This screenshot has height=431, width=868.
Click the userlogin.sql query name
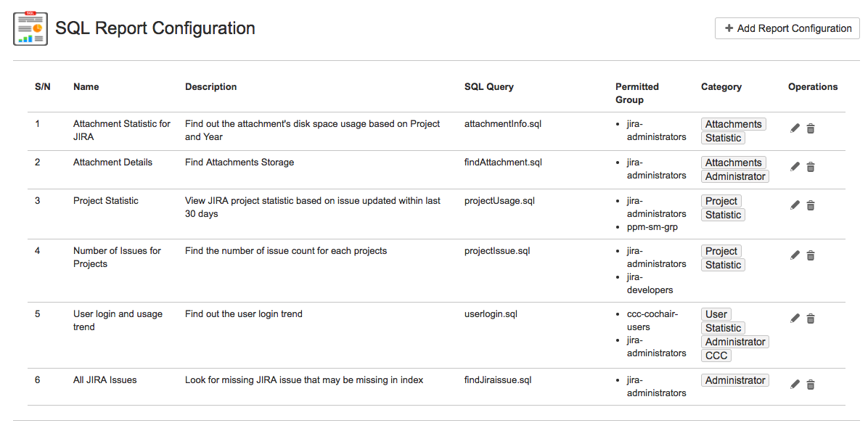pos(491,314)
